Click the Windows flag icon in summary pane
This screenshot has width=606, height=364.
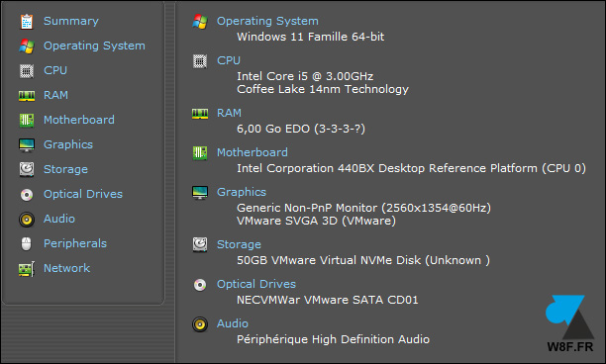(200, 22)
